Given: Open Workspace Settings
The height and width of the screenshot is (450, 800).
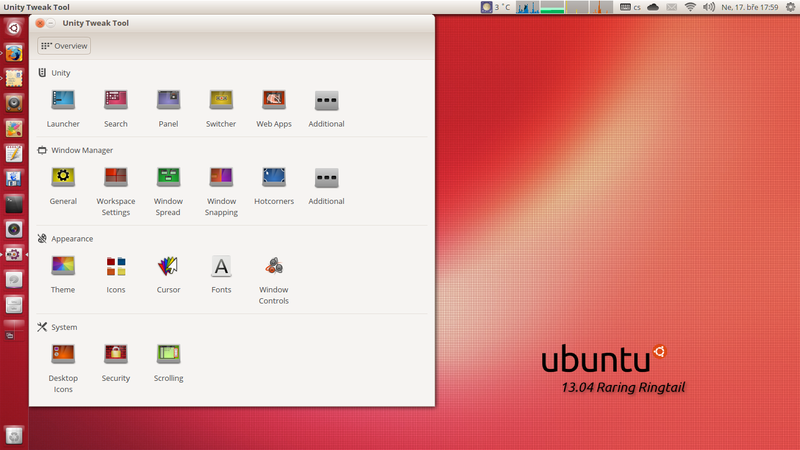Looking at the screenshot, I should click(116, 191).
